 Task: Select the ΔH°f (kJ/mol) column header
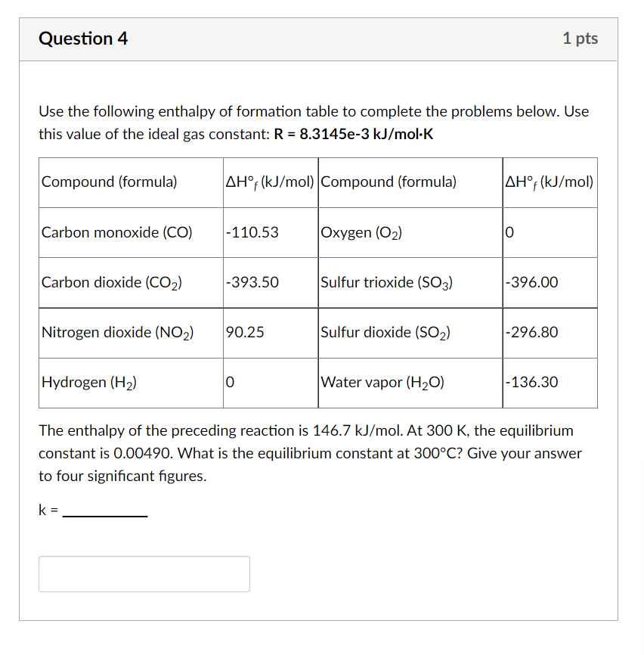(x=268, y=182)
